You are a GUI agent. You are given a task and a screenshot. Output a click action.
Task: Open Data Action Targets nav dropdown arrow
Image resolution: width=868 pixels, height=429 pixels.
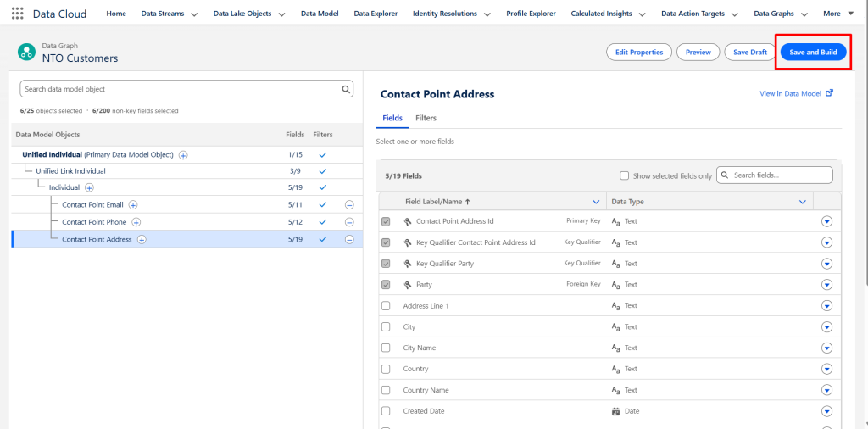tap(734, 14)
